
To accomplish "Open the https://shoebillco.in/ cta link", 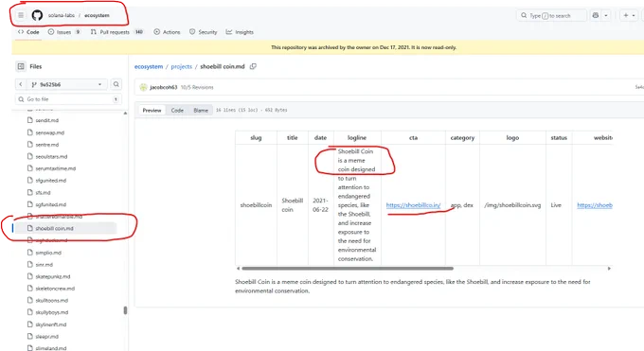I will (x=413, y=205).
